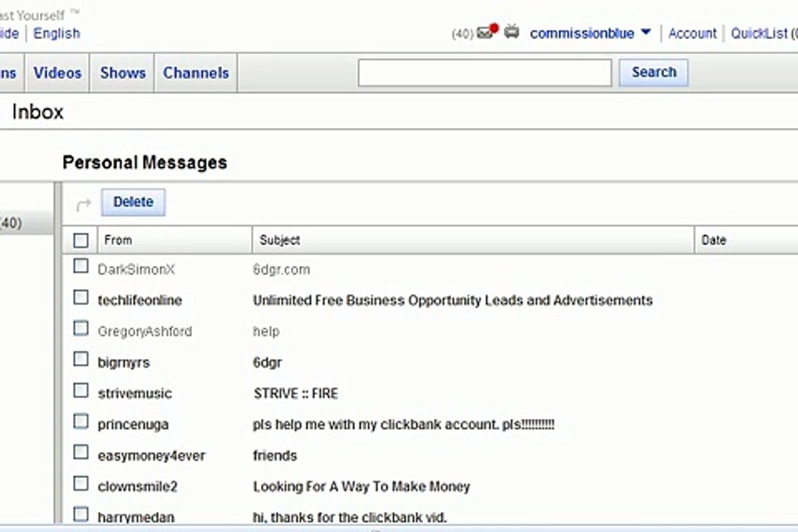798x532 pixels.
Task: Open the 'friends' message from easymoney4ever
Action: coord(275,456)
